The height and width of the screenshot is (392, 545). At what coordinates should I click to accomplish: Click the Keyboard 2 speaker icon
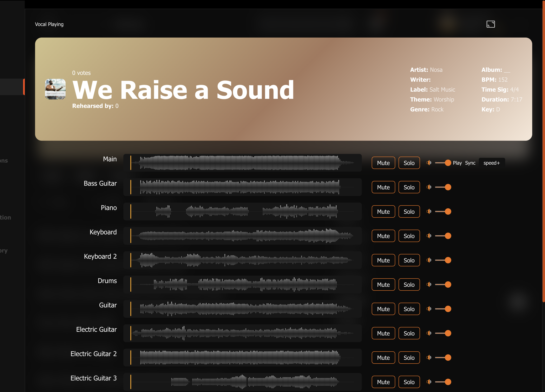[x=429, y=260]
